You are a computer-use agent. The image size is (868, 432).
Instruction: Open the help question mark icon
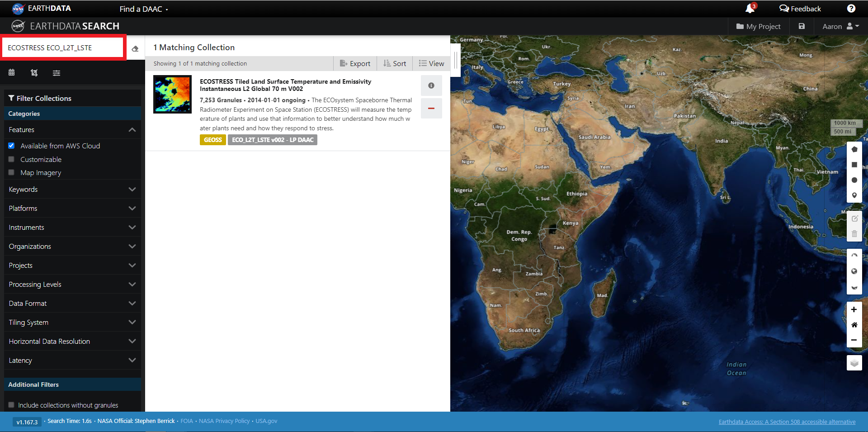[x=851, y=9]
